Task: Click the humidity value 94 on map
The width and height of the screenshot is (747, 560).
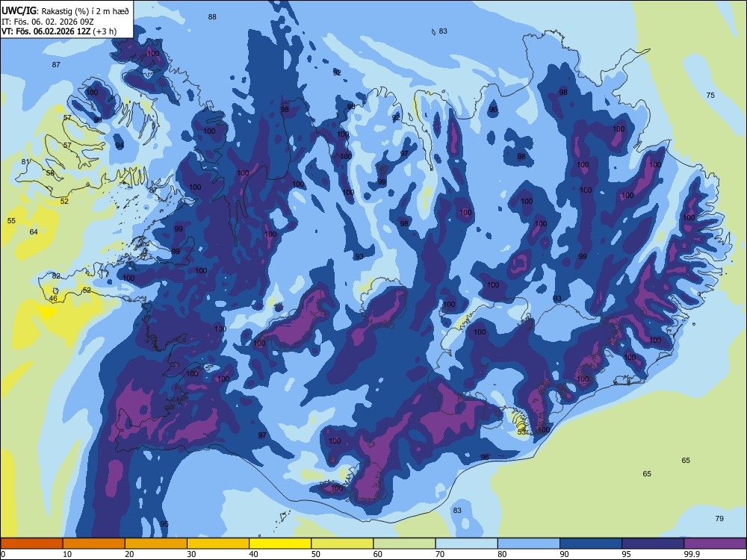Action: [120, 146]
